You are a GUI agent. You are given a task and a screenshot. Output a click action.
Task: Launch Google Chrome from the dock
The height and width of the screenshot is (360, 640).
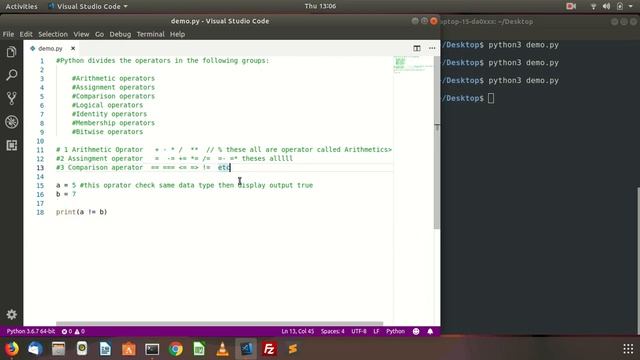176,349
